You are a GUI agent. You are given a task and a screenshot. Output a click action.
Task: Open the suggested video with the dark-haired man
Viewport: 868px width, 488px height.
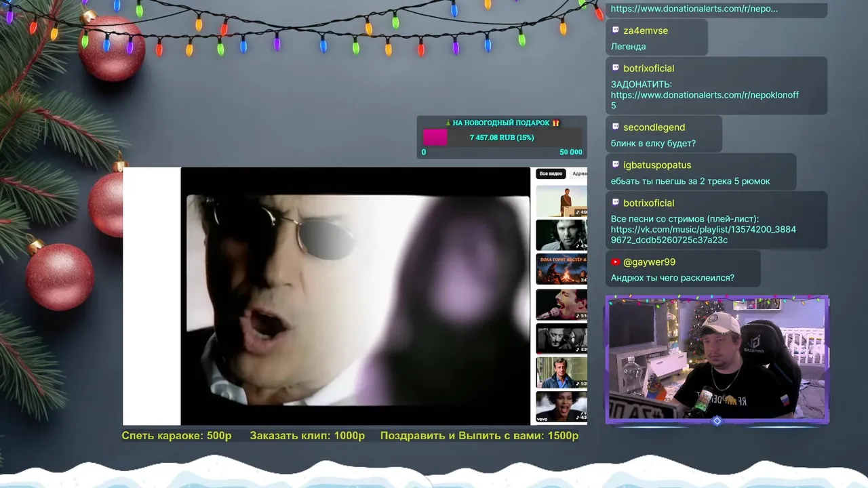coord(561,235)
